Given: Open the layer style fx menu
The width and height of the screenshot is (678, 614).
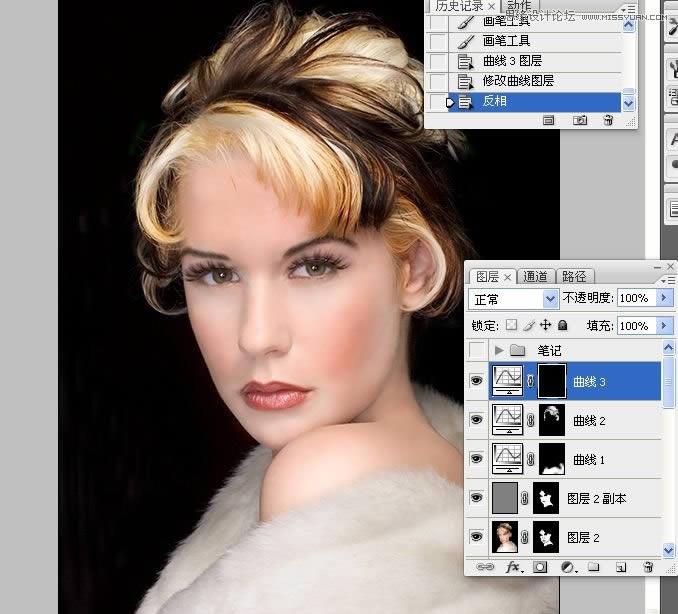Looking at the screenshot, I should click(x=513, y=567).
